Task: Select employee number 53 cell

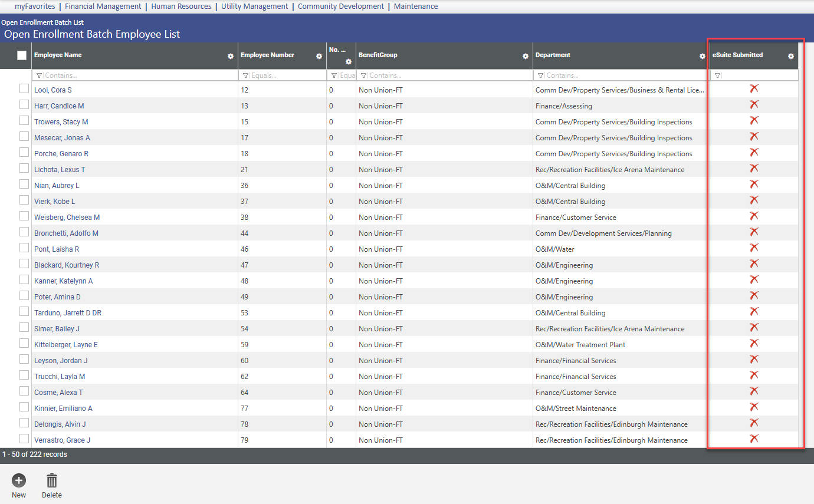Action: (245, 313)
